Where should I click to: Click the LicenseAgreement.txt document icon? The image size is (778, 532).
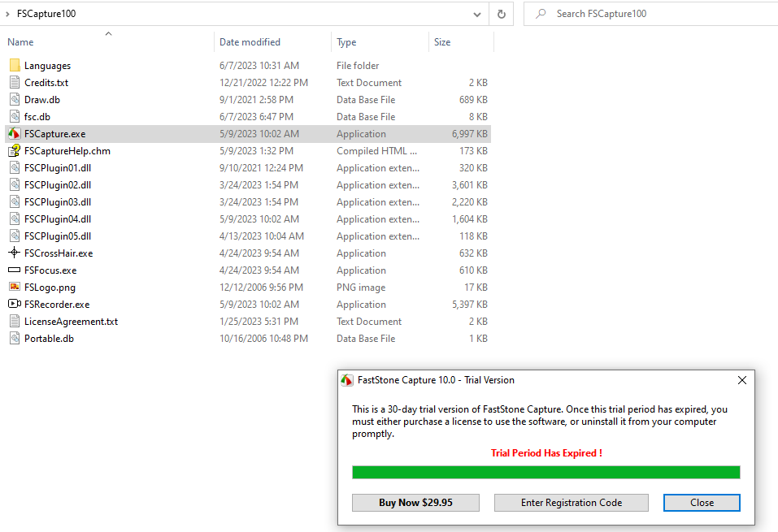click(15, 322)
